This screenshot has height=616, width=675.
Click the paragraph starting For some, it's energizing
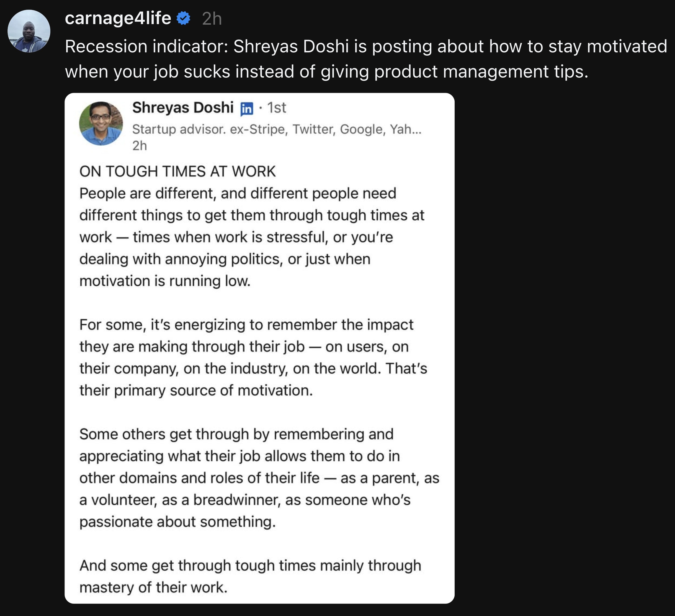pos(253,357)
